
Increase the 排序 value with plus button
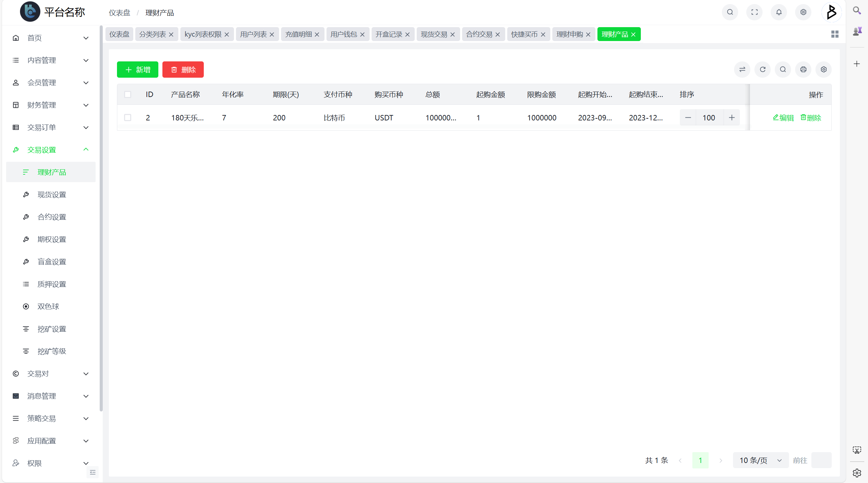[x=732, y=118]
